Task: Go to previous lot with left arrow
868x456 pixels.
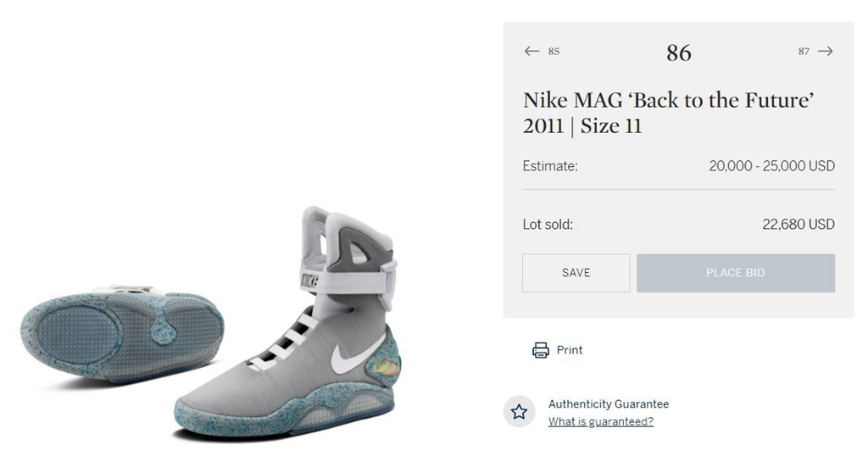Action: pyautogui.click(x=531, y=52)
